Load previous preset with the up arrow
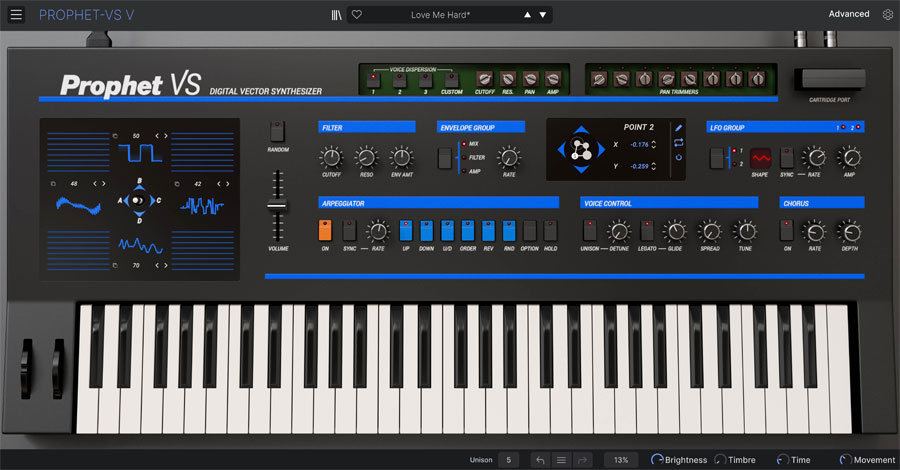The width and height of the screenshot is (900, 470). click(528, 15)
